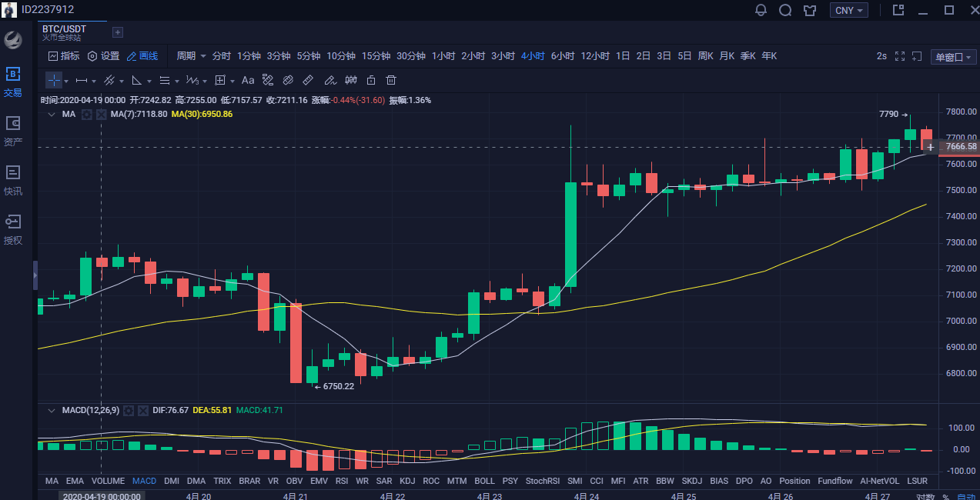
Task: Click the trash icon to clear all drawings
Action: pyautogui.click(x=390, y=79)
